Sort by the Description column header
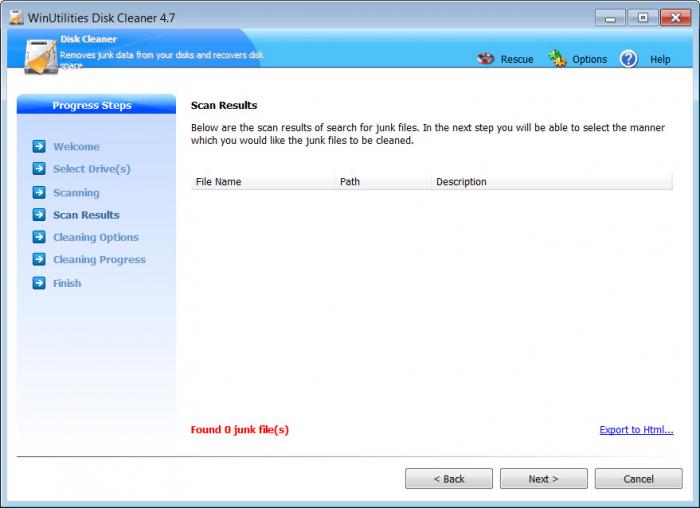 coord(552,182)
